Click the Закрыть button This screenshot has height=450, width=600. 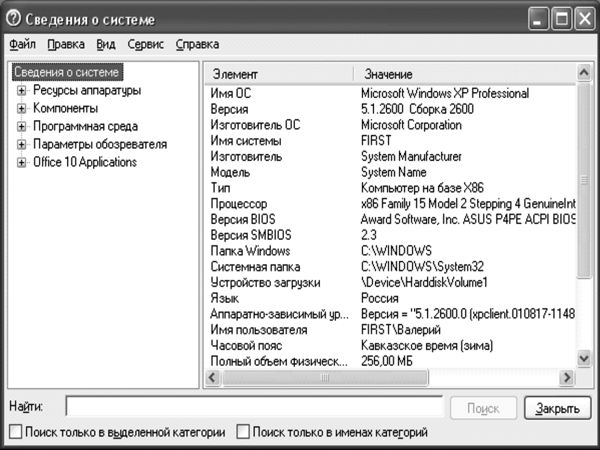(558, 408)
